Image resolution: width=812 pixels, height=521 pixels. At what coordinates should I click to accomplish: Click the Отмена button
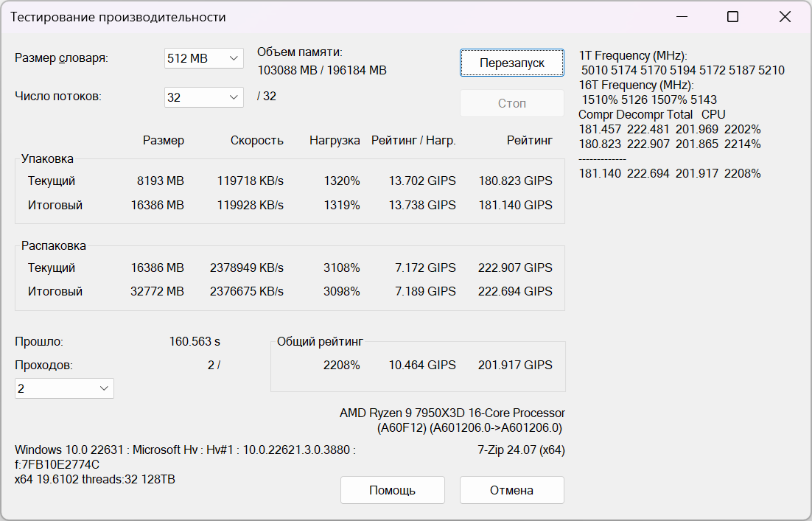pos(512,490)
